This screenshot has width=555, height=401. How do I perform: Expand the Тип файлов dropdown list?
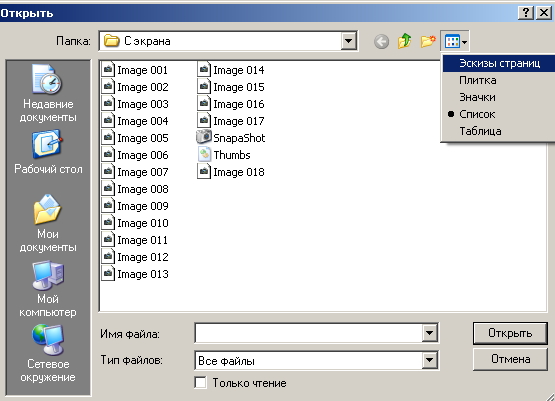point(429,361)
